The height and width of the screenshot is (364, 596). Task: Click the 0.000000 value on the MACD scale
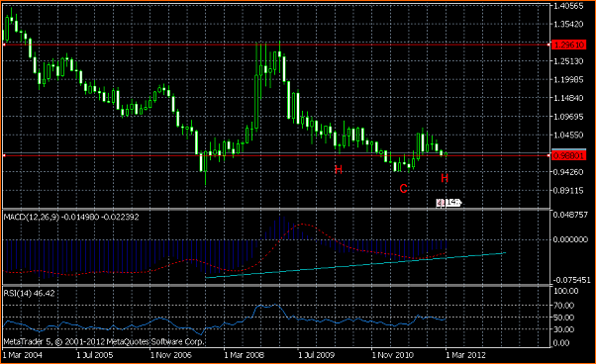570,239
